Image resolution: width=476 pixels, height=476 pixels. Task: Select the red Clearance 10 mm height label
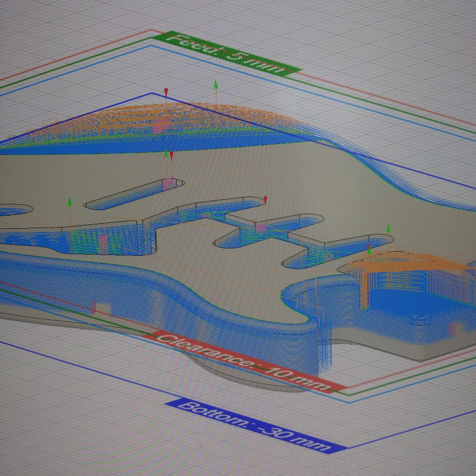point(246,362)
